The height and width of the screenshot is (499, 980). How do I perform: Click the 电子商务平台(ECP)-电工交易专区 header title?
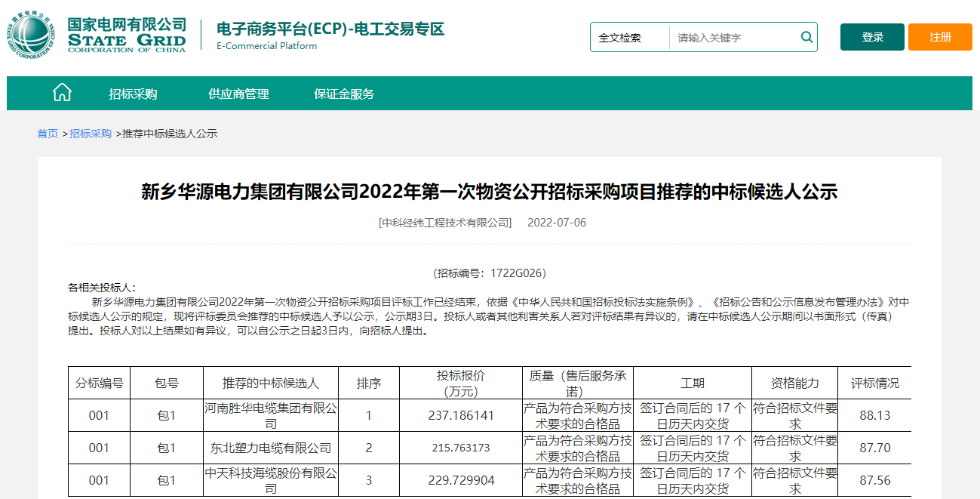(330, 29)
